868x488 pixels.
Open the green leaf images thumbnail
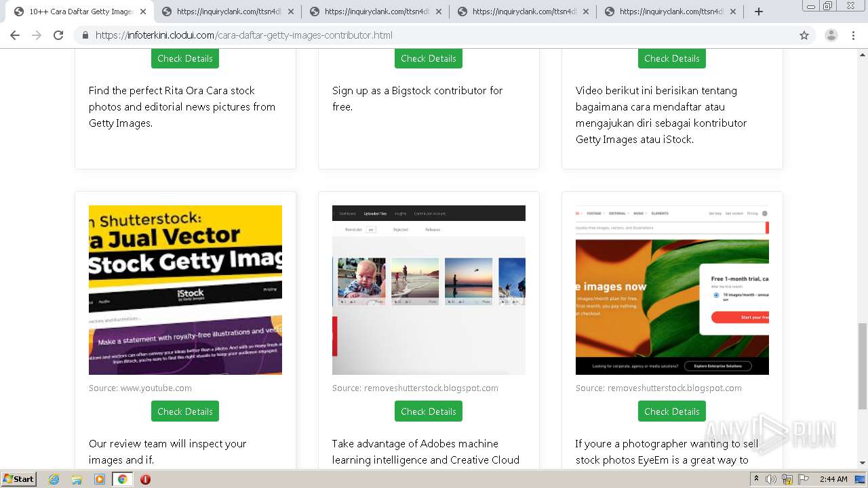coord(672,290)
